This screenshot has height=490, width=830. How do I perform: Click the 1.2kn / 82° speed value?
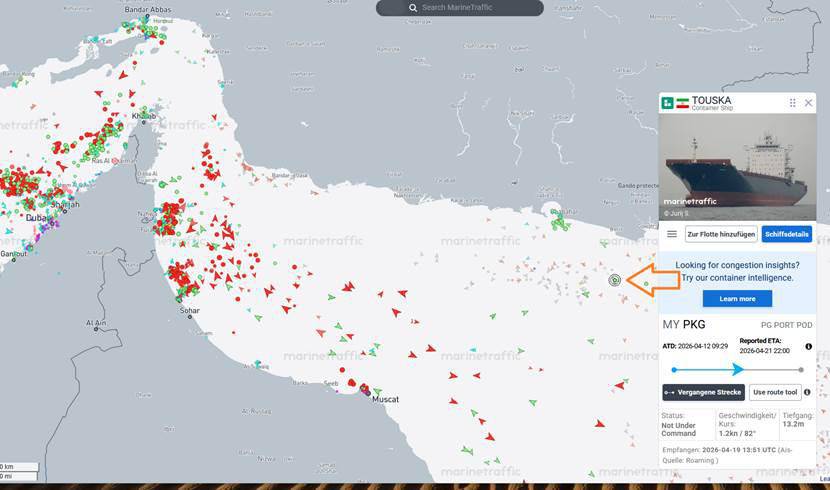(737, 433)
